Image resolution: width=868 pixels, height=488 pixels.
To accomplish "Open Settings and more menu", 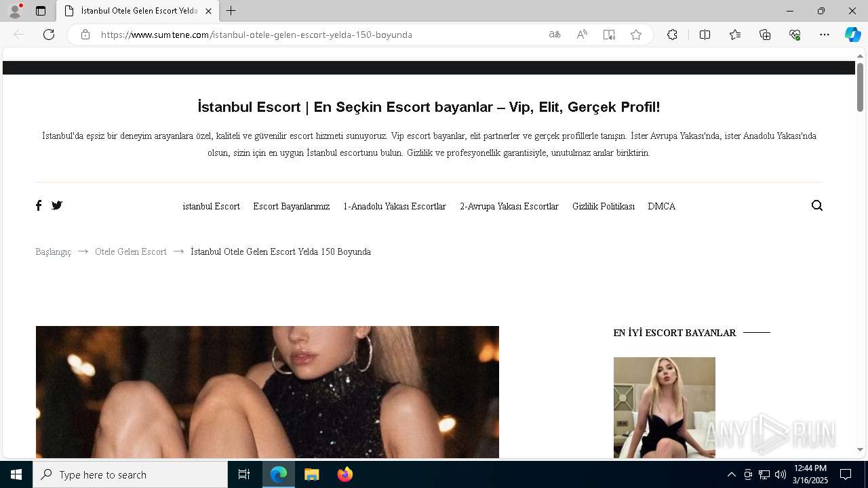I will [825, 35].
